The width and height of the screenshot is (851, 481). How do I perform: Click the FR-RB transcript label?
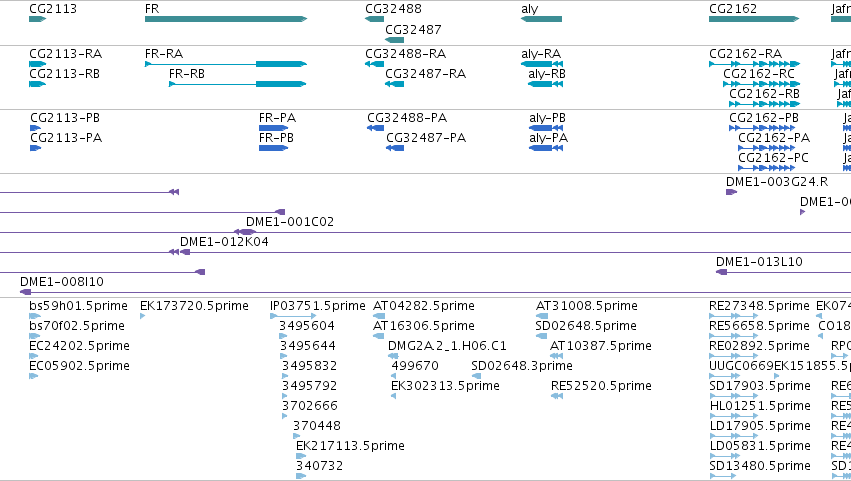(187, 74)
